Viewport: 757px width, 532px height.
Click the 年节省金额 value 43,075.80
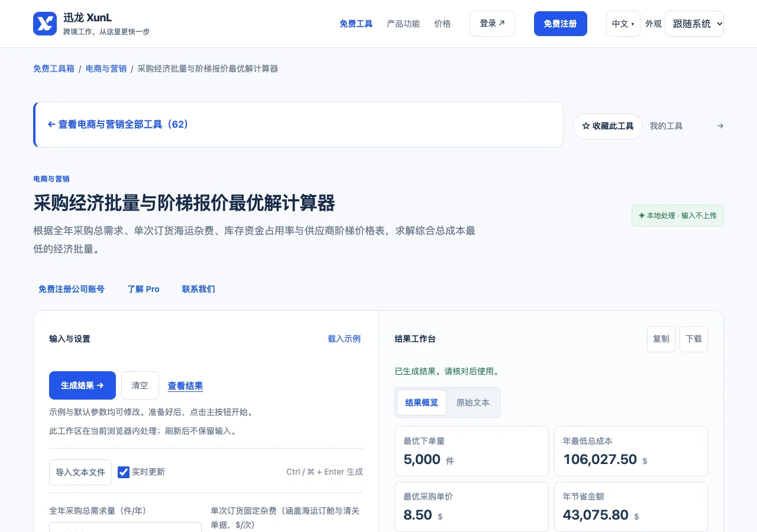[596, 515]
